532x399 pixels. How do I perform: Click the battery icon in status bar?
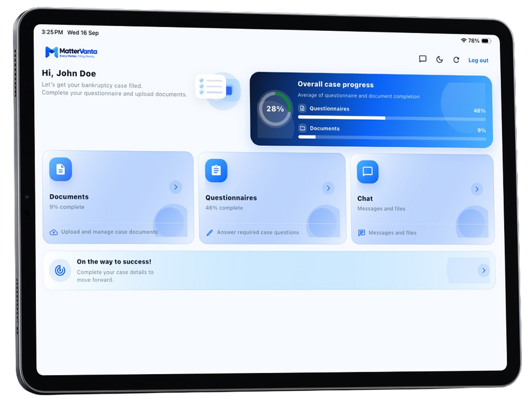486,41
